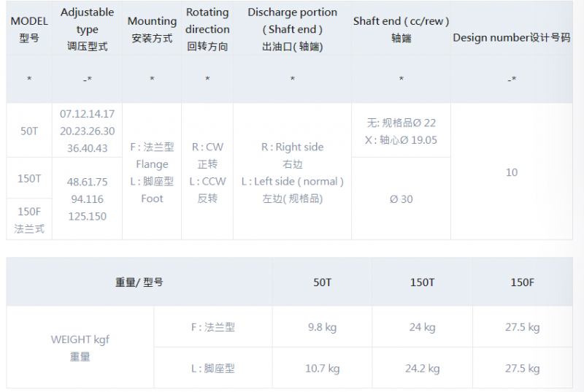Image resolution: width=584 pixels, height=392 pixels.
Task: Click the Discharge portion header cell
Action: pyautogui.click(x=293, y=29)
